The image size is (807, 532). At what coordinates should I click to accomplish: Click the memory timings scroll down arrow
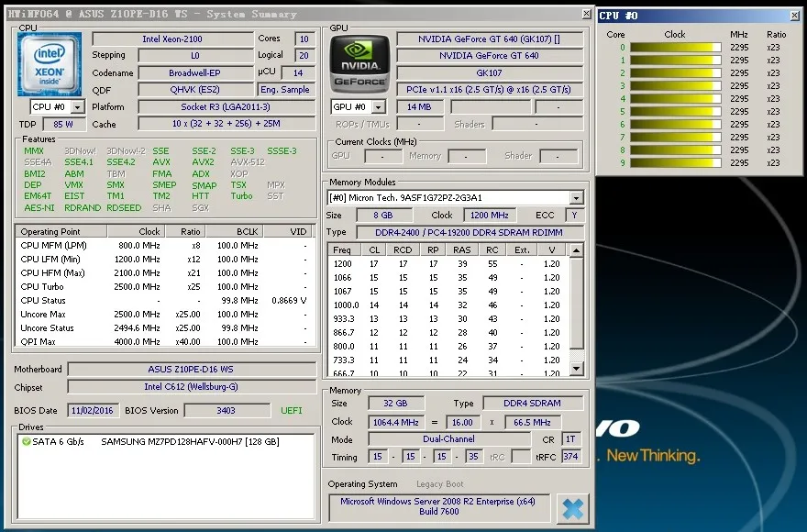(577, 368)
